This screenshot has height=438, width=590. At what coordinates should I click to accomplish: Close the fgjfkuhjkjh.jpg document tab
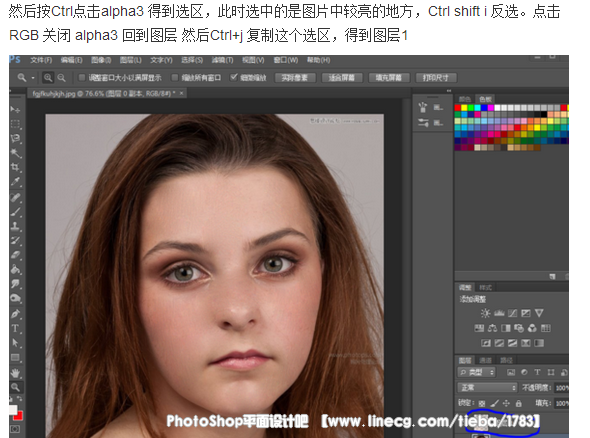[181, 93]
